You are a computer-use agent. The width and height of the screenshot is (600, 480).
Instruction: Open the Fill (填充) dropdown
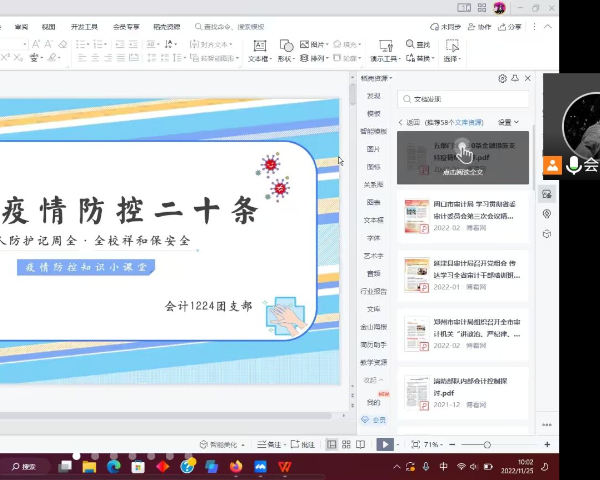(347, 44)
